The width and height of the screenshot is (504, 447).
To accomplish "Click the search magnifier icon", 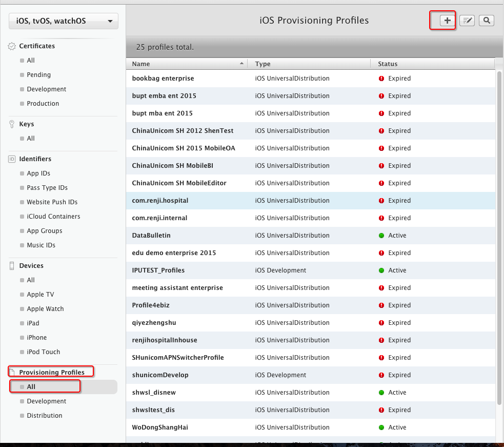I will tap(487, 21).
